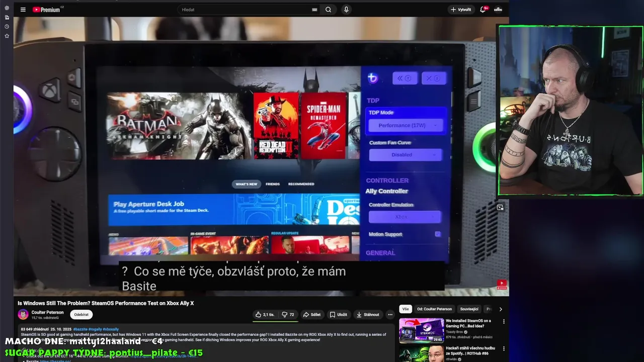Image resolution: width=644 pixels, height=362 pixels.
Task: Start voice search with microphone icon
Action: [346, 10]
